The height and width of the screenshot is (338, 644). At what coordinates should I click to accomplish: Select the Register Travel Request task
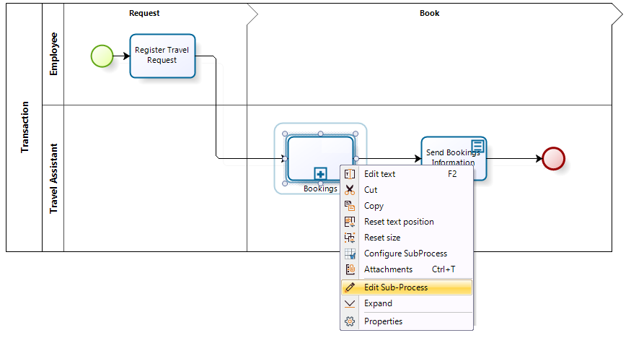point(162,56)
